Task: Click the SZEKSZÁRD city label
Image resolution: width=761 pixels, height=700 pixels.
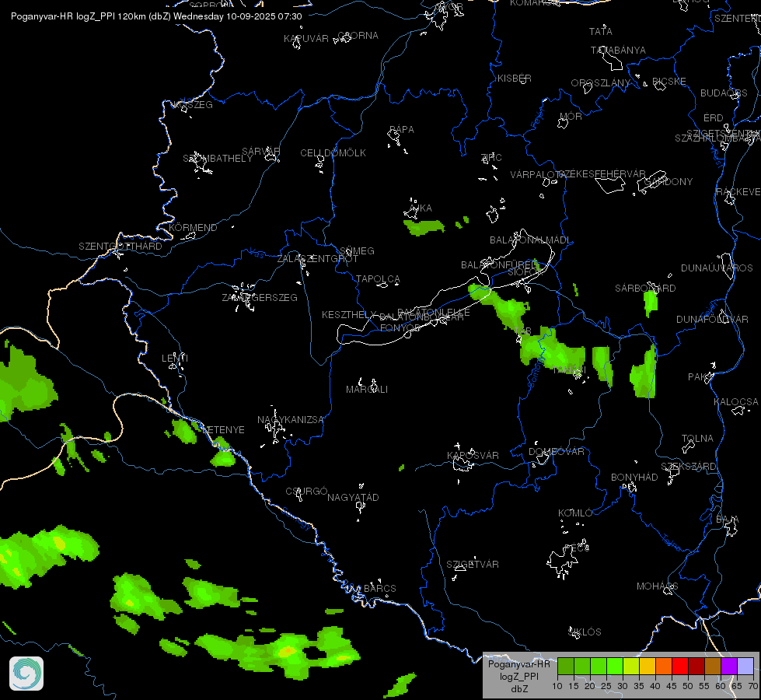Action: [x=688, y=467]
